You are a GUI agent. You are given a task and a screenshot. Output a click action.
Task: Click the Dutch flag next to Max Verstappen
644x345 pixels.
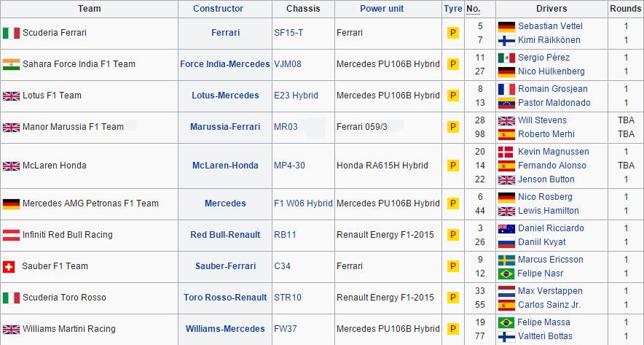coord(506,291)
